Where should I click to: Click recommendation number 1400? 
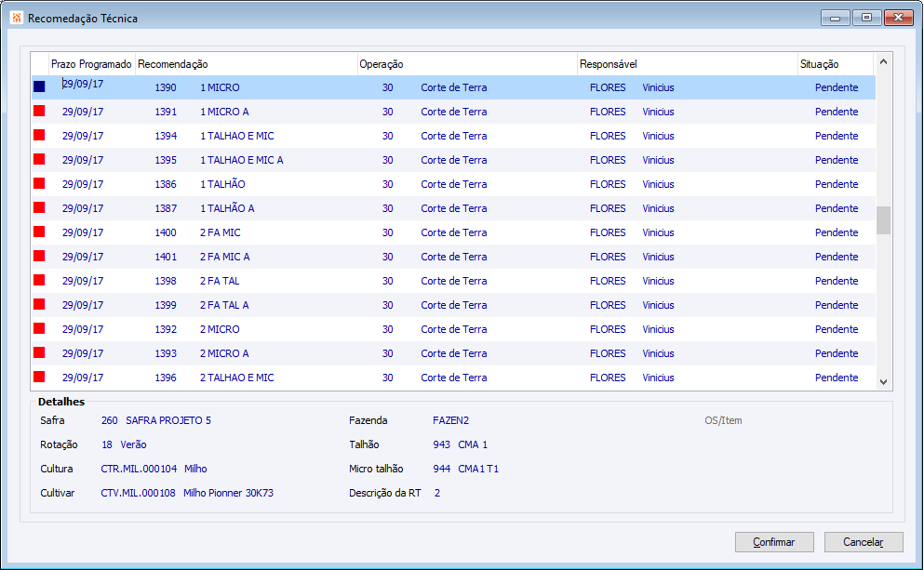(x=166, y=232)
